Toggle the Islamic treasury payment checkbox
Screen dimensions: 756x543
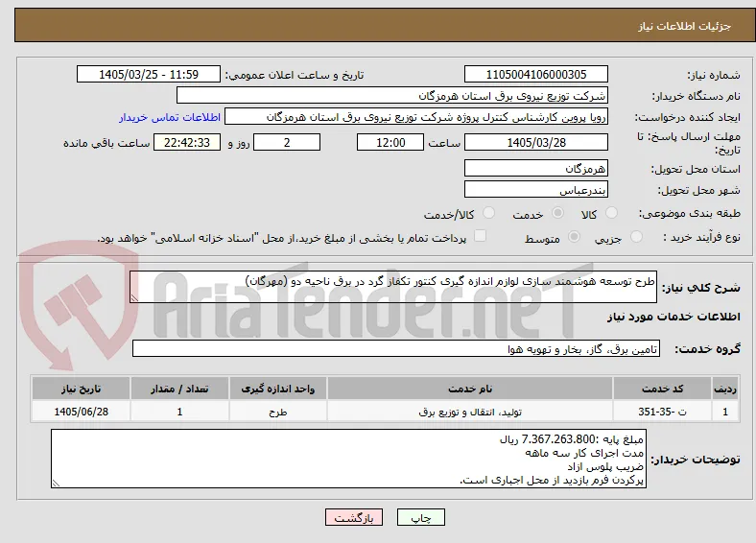tap(480, 236)
